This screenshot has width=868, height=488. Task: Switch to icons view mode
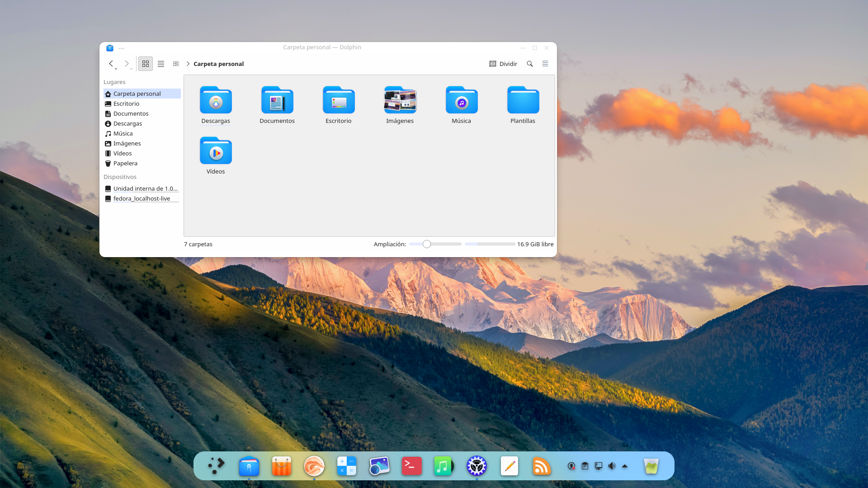[146, 64]
